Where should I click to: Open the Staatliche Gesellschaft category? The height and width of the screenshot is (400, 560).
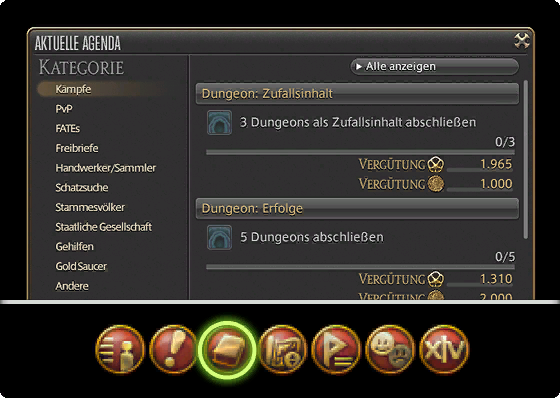coord(104,227)
